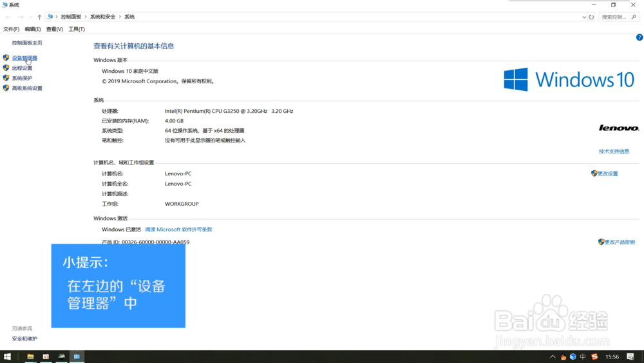Click 更改设置 link
644x363 pixels.
(x=608, y=173)
